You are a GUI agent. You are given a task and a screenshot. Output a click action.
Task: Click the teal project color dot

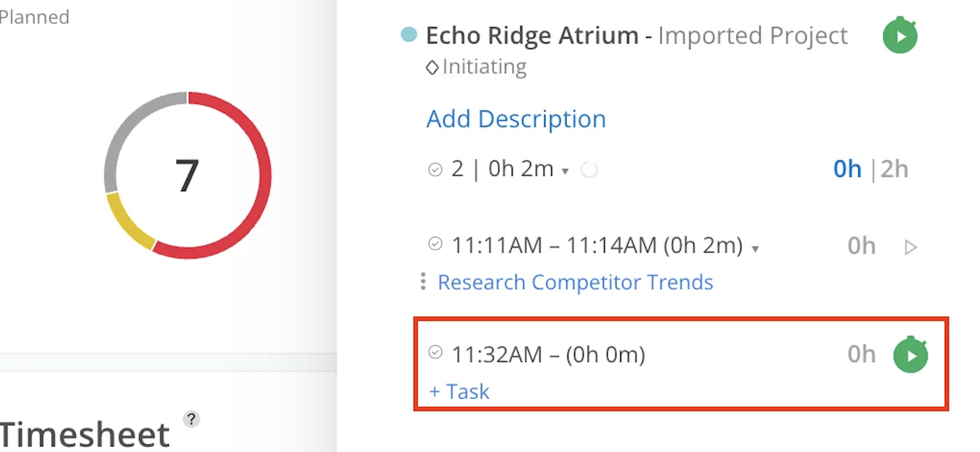(x=409, y=35)
